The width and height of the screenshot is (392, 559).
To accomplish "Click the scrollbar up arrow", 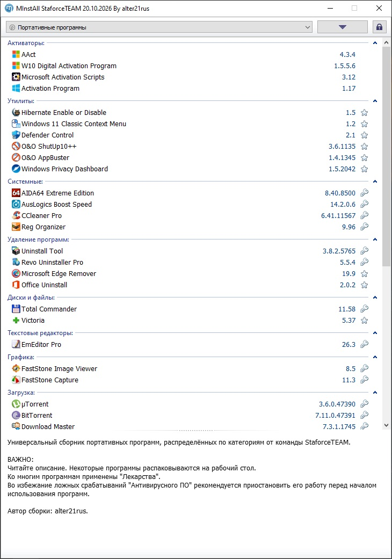I will coord(387,42).
